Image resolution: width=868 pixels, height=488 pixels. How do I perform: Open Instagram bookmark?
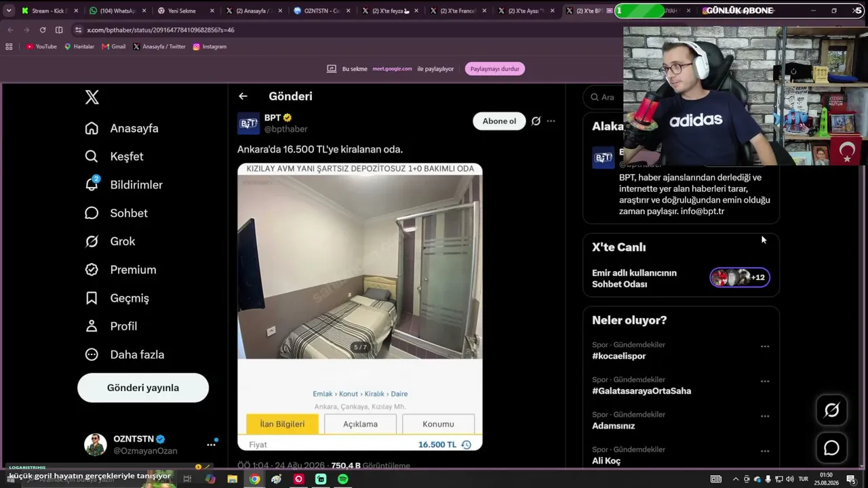[210, 47]
